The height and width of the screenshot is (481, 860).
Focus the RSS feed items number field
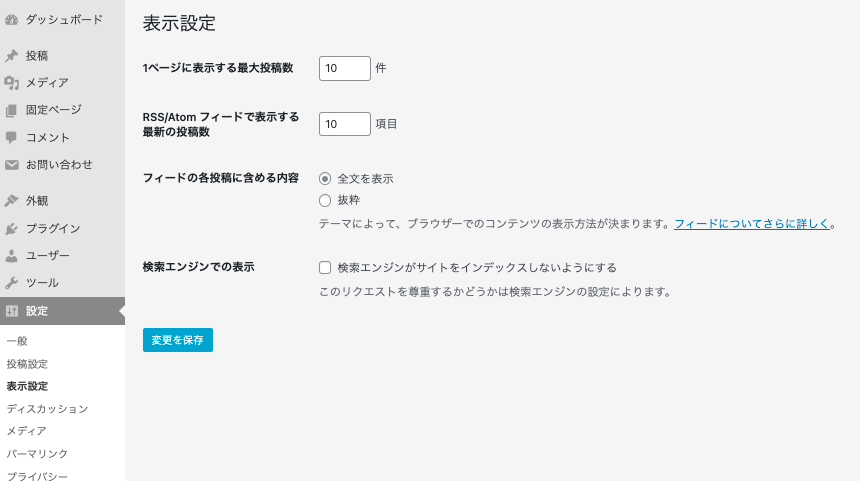(x=344, y=124)
